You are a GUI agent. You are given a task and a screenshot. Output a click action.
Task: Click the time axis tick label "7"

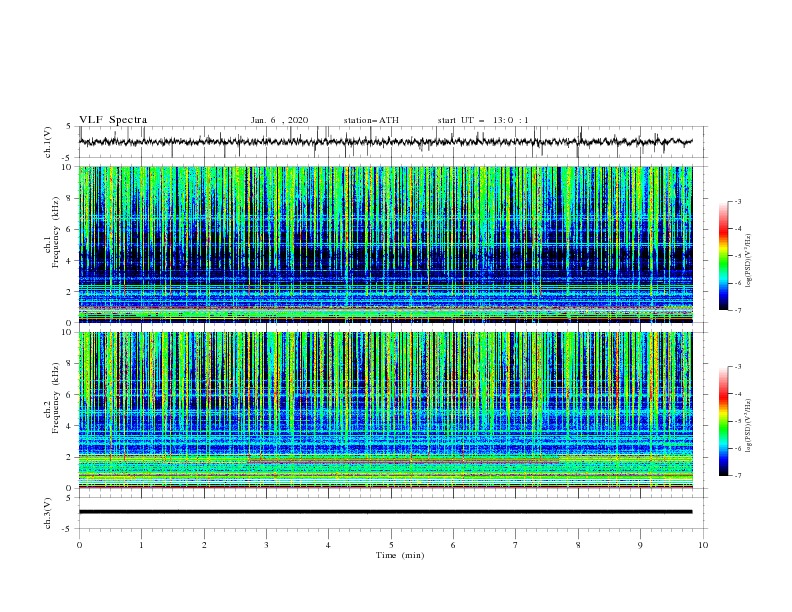(516, 545)
